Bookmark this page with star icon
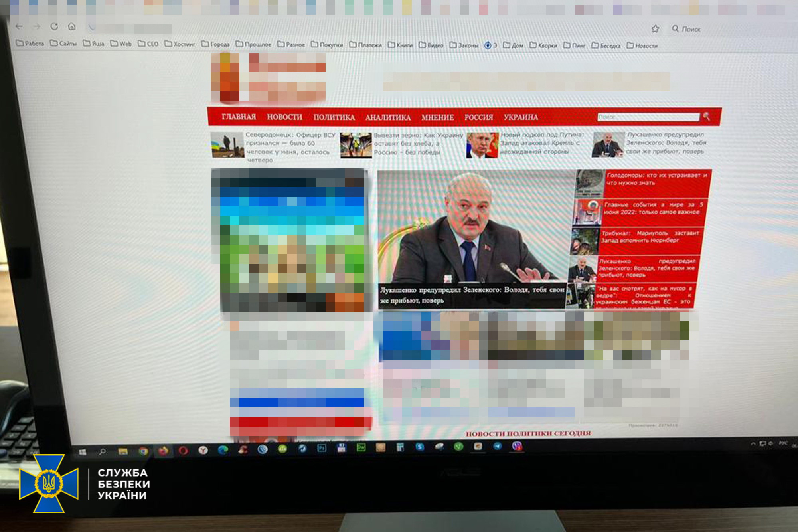The image size is (798, 532). pyautogui.click(x=655, y=29)
